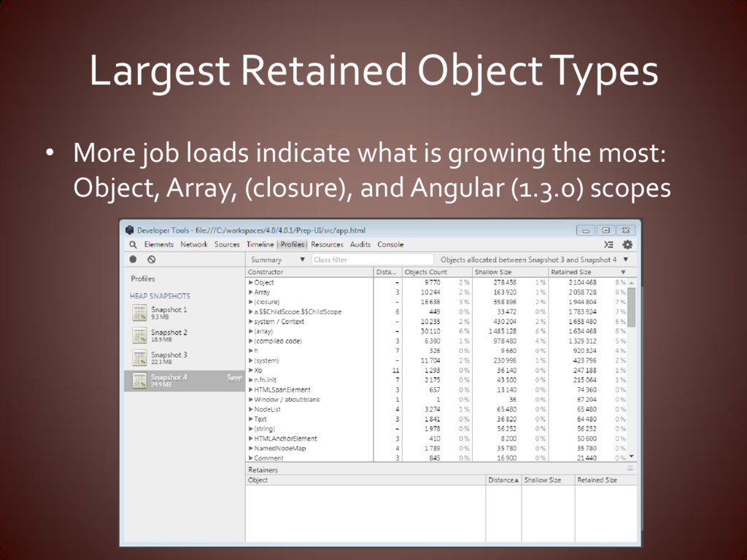747x560 pixels.
Task: Sort by the Shallow Size column header
Action: [510, 272]
